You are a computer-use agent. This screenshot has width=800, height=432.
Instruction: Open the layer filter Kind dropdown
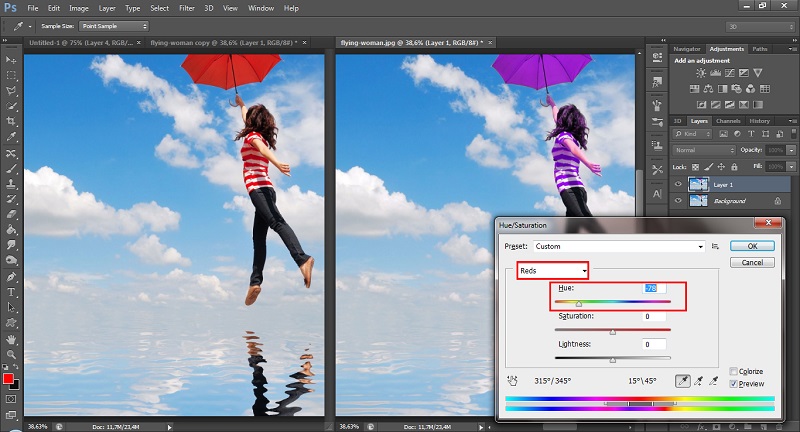(692, 134)
